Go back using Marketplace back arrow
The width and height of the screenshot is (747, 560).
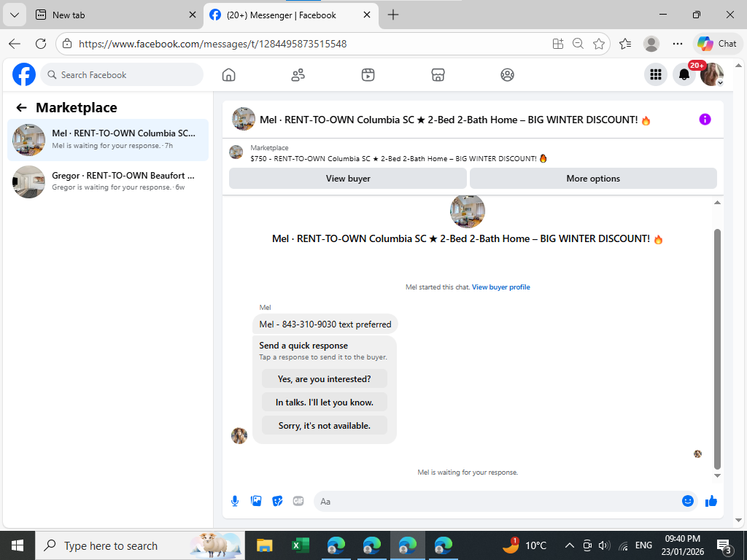coord(21,108)
